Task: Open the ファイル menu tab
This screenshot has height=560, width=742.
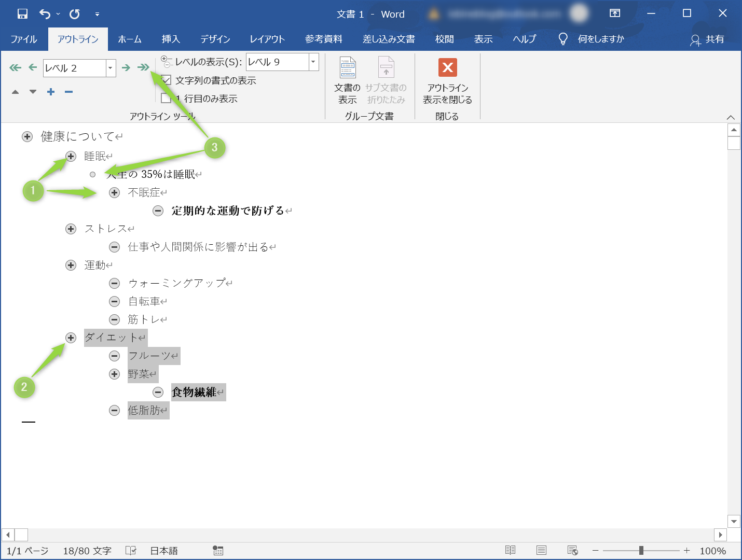Action: click(24, 39)
